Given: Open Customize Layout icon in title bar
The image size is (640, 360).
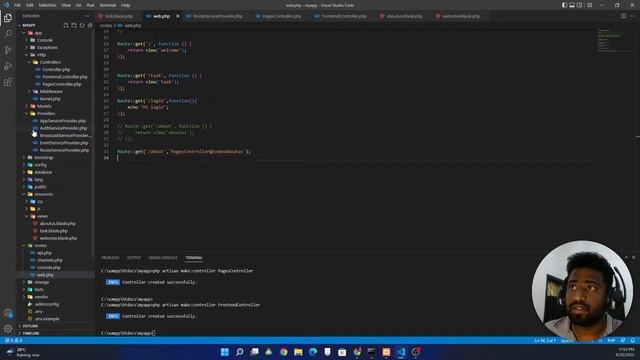Looking at the screenshot, I should pos(589,5).
